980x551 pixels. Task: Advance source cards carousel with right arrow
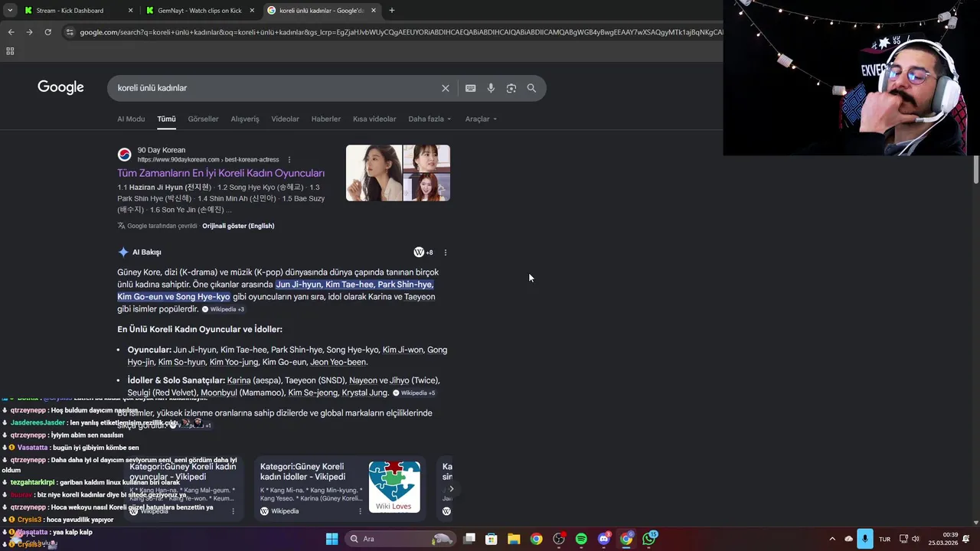tap(451, 489)
